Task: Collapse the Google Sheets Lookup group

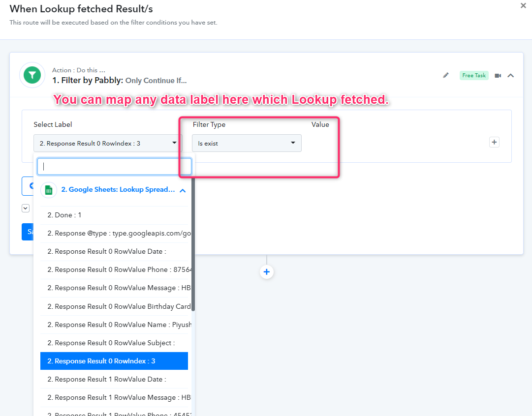Action: click(183, 190)
